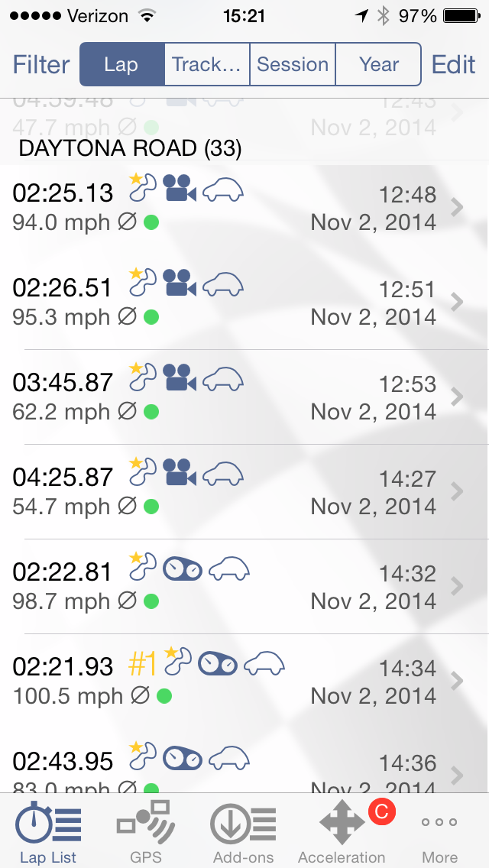
Task: Tap the green status dot on 02:21.93 lap
Action: tap(164, 696)
